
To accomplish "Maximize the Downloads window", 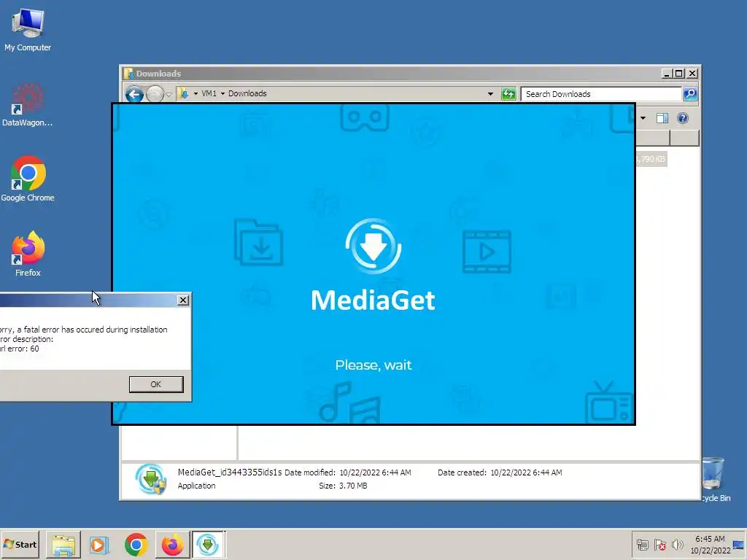I will click(x=679, y=74).
